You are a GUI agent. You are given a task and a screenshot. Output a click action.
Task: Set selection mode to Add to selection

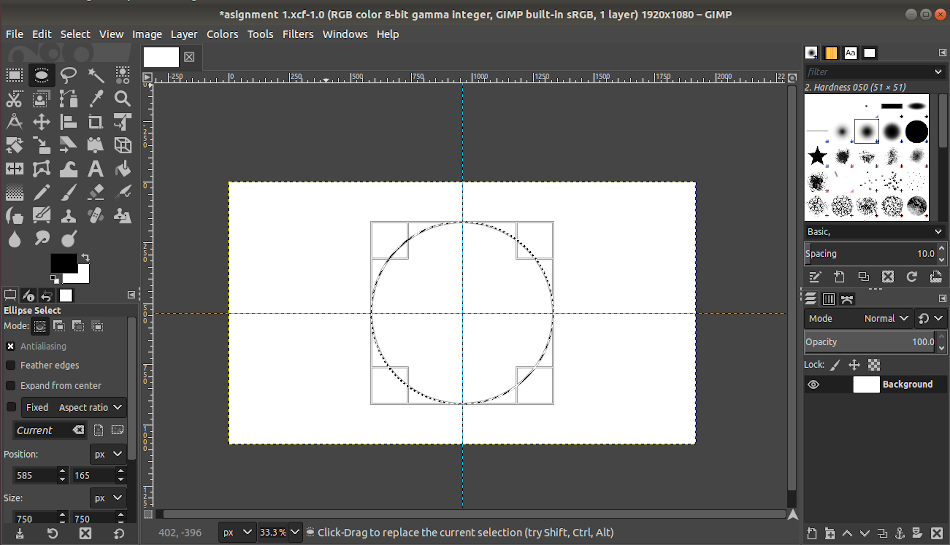(59, 326)
